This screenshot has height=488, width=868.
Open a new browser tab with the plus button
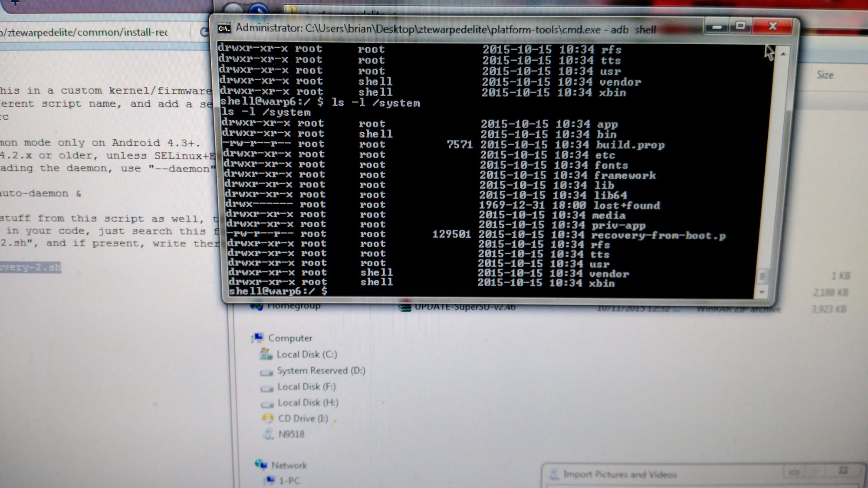pyautogui.click(x=15, y=3)
